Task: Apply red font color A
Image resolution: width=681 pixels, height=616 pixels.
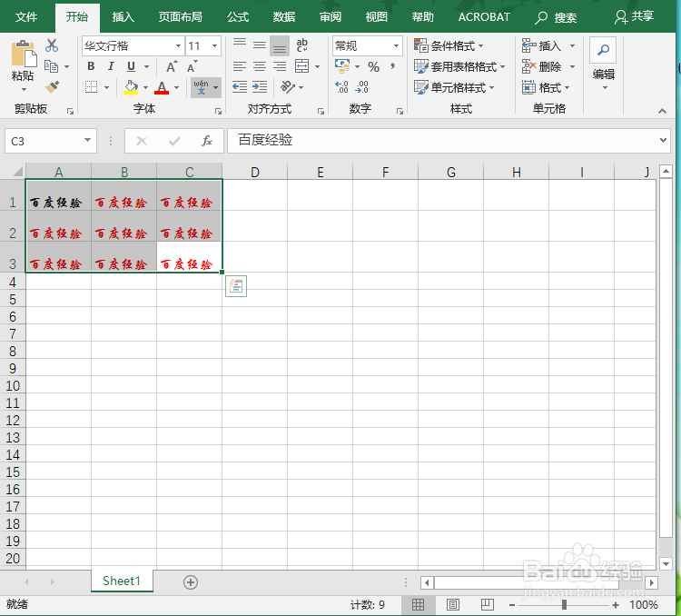Action: tap(162, 87)
